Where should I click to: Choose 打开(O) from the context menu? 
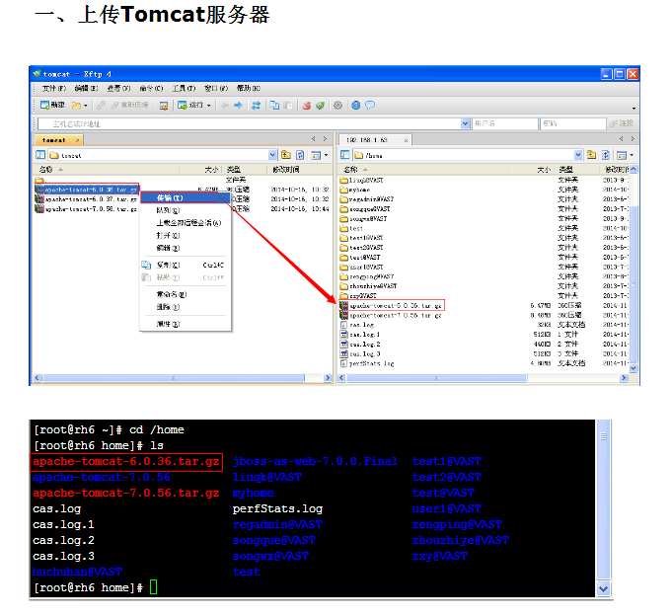pyautogui.click(x=186, y=235)
